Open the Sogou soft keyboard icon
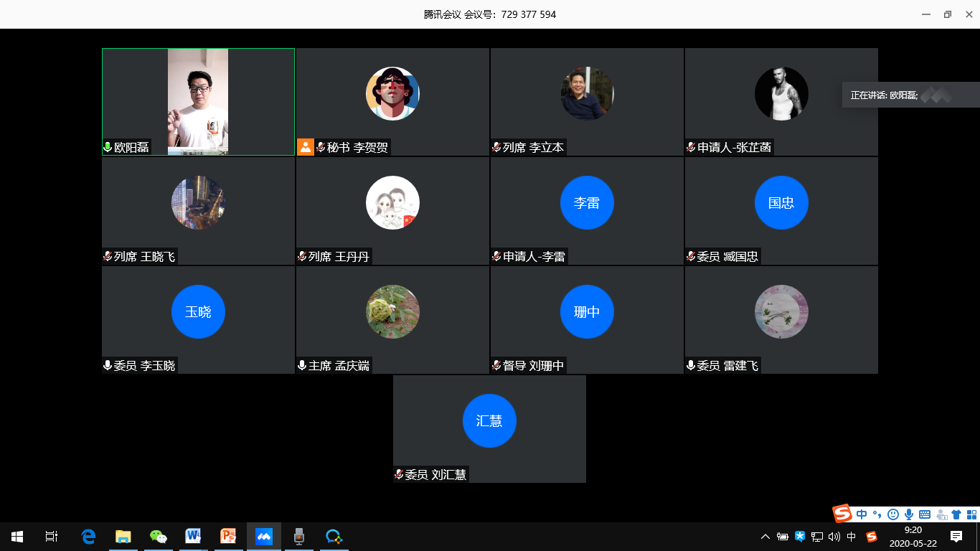 pos(925,514)
